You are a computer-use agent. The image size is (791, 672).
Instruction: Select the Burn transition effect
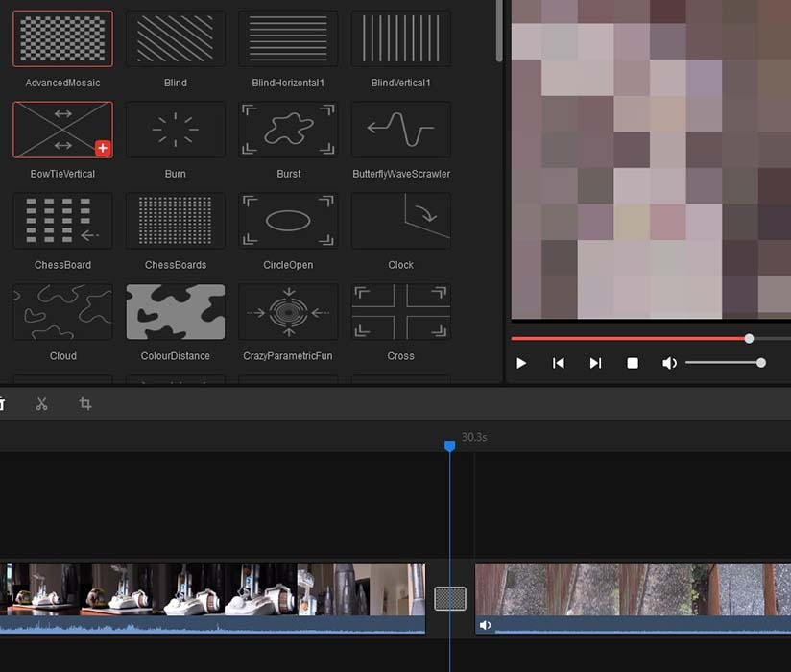[175, 129]
